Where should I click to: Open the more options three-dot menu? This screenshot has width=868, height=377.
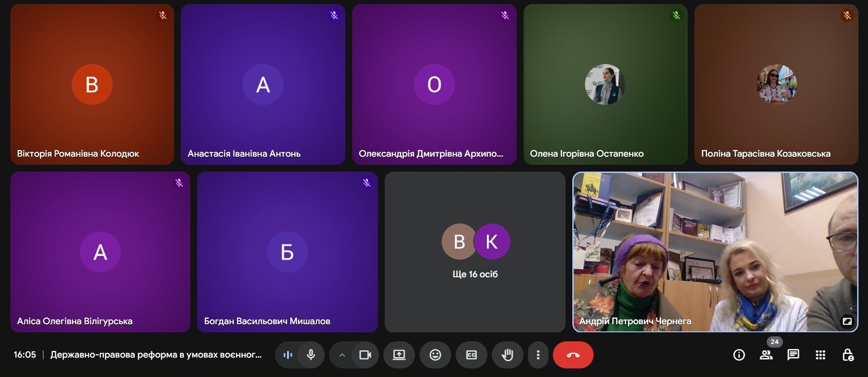pos(538,355)
